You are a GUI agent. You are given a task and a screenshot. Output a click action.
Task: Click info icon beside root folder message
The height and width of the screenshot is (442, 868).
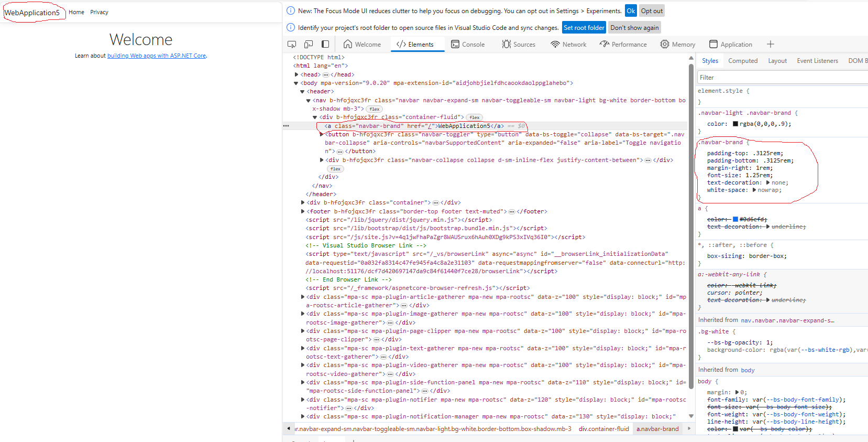[291, 27]
